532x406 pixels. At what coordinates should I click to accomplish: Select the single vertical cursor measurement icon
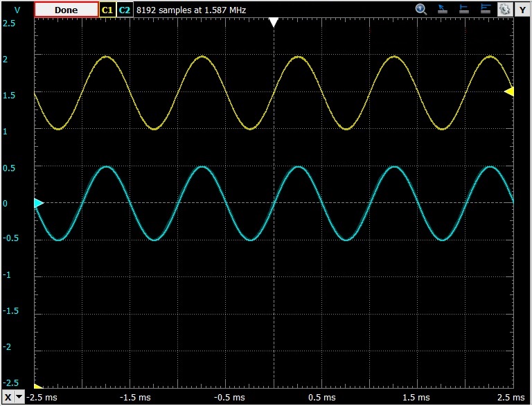tap(463, 10)
